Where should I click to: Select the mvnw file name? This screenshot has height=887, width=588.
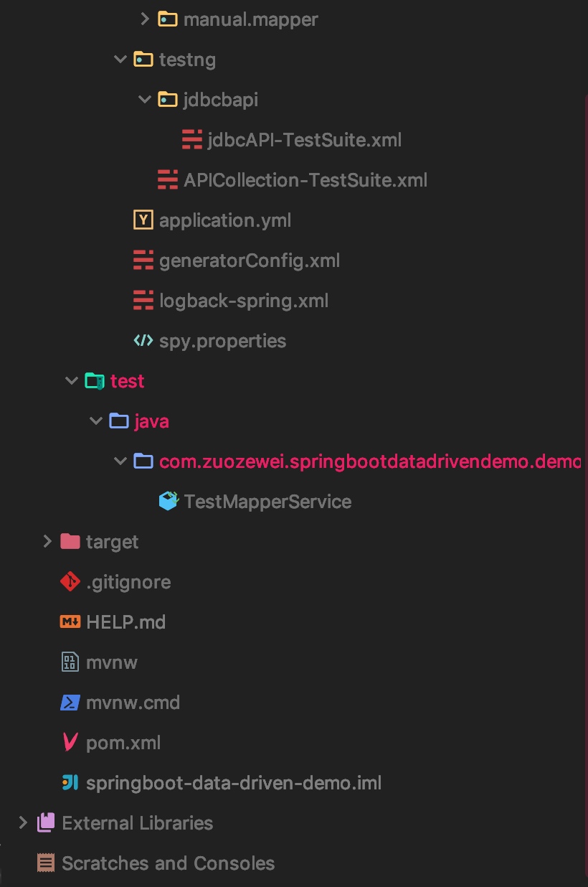tap(111, 662)
